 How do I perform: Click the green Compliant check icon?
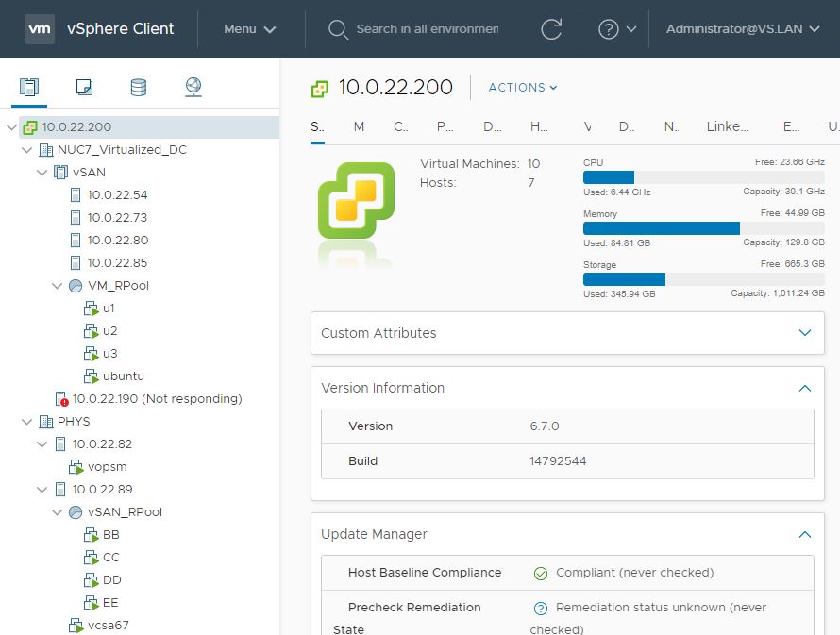(541, 574)
